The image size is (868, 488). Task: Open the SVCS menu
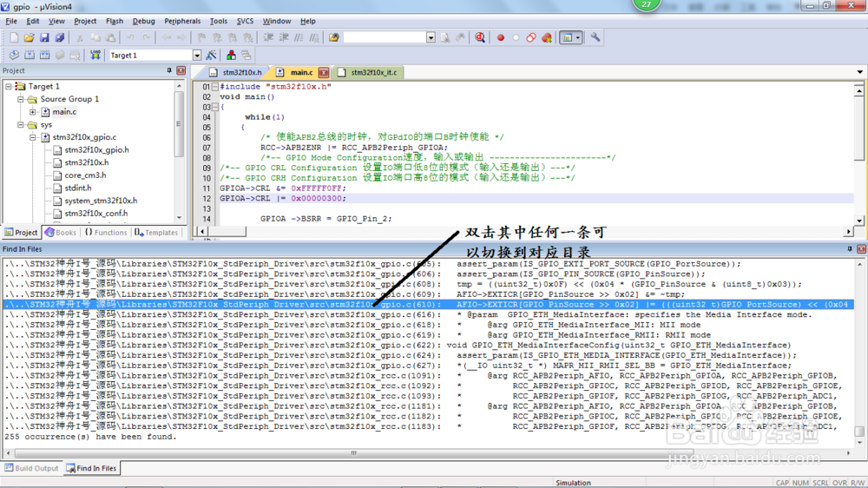(245, 21)
